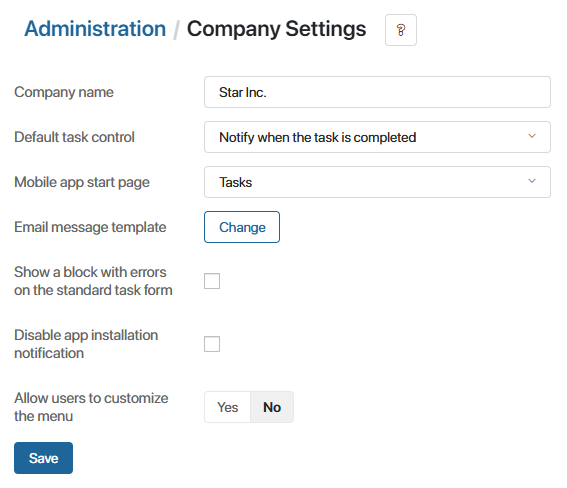Click the Default task control chevron arrow
The height and width of the screenshot is (488, 567).
pyautogui.click(x=532, y=136)
